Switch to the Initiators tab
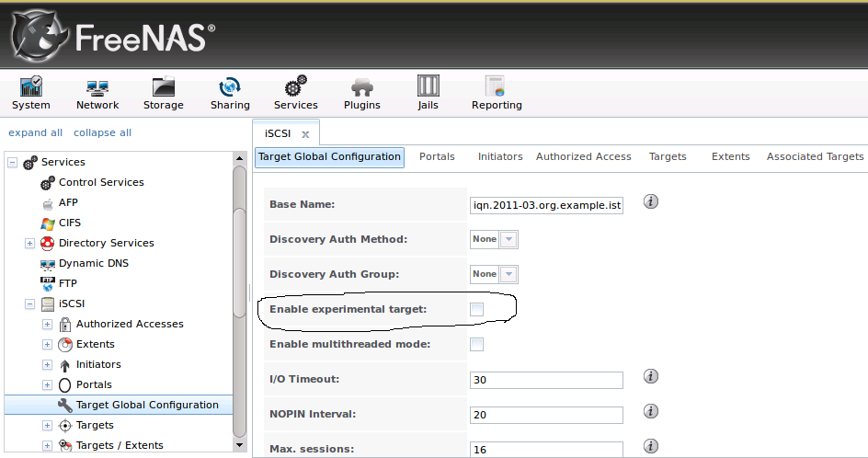 tap(500, 156)
